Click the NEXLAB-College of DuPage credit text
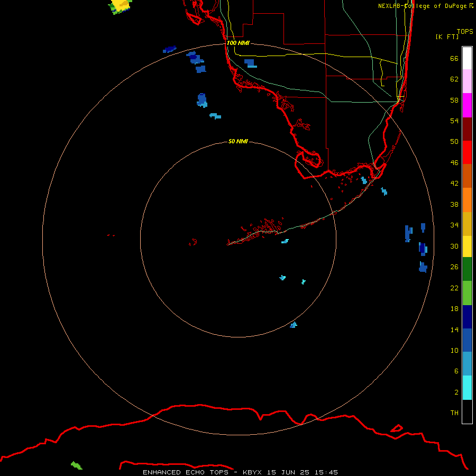Image resolution: width=476 pixels, height=476 pixels. point(426,6)
